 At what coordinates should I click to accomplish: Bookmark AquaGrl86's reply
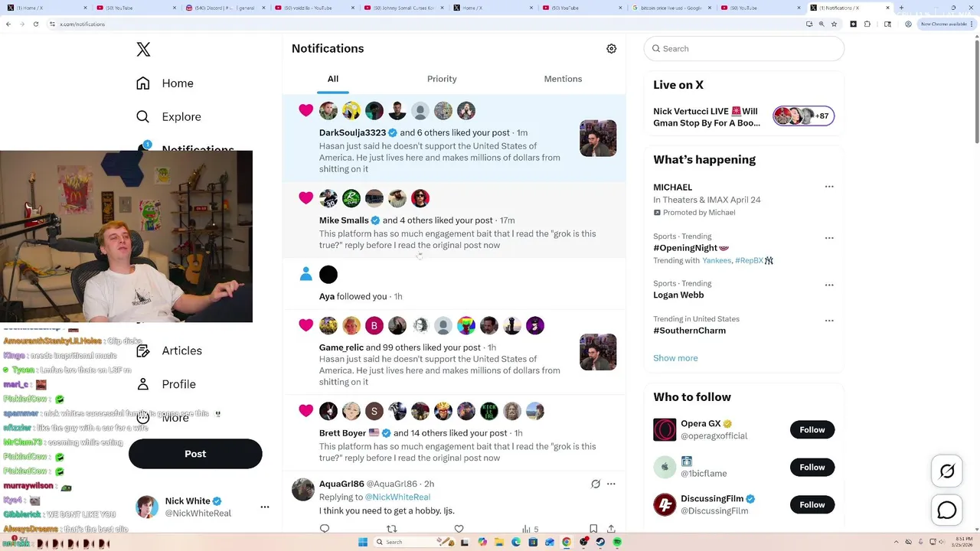click(x=593, y=529)
